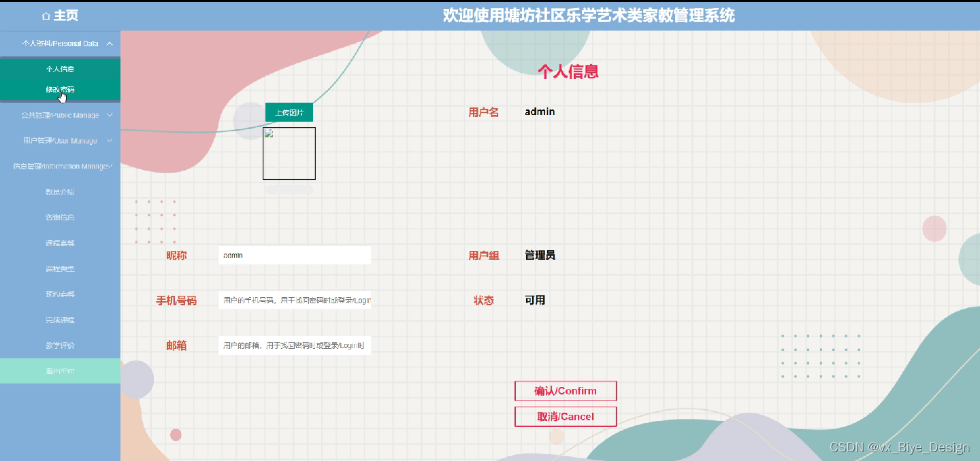Focus the 手机号码 phone input field
This screenshot has height=461, width=980.
tap(295, 300)
